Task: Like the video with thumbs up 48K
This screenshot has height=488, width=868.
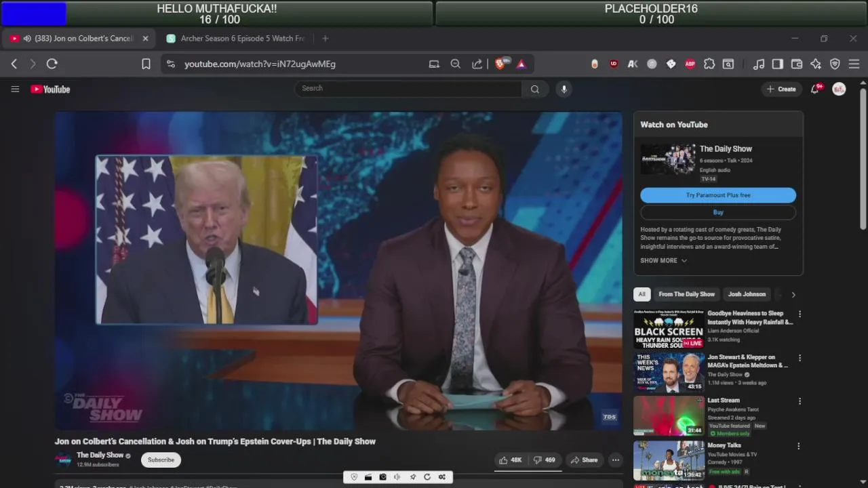Action: (x=510, y=460)
